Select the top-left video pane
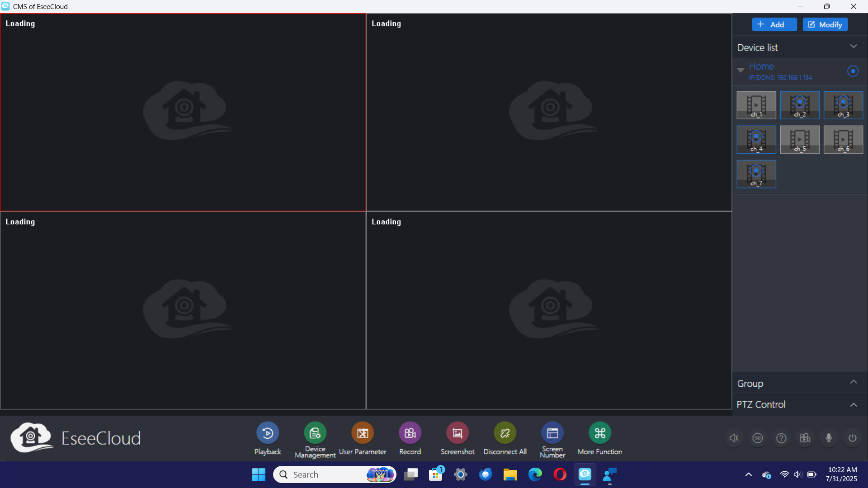This screenshot has height=488, width=868. pyautogui.click(x=183, y=112)
